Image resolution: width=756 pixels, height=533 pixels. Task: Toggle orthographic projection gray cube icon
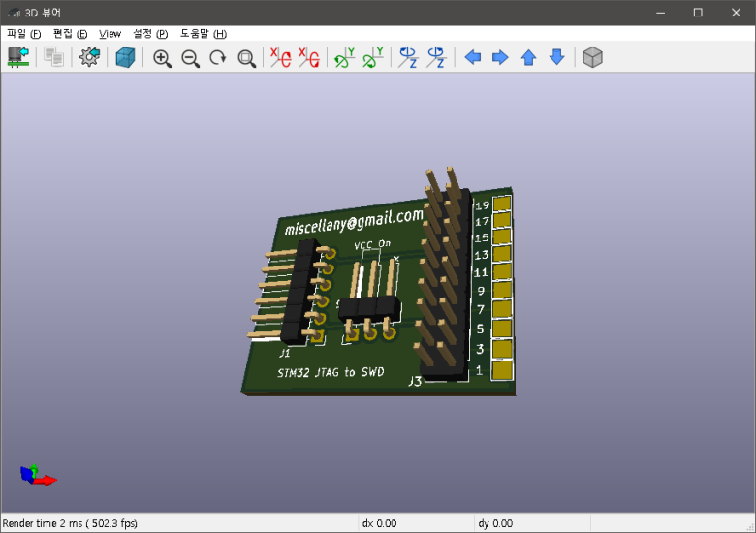(x=592, y=57)
